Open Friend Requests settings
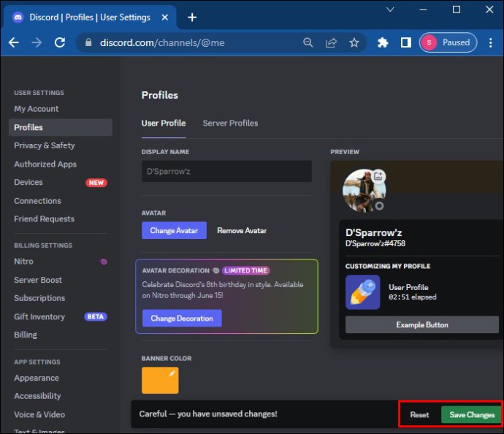Screen dimensions: 504x434 61,219
